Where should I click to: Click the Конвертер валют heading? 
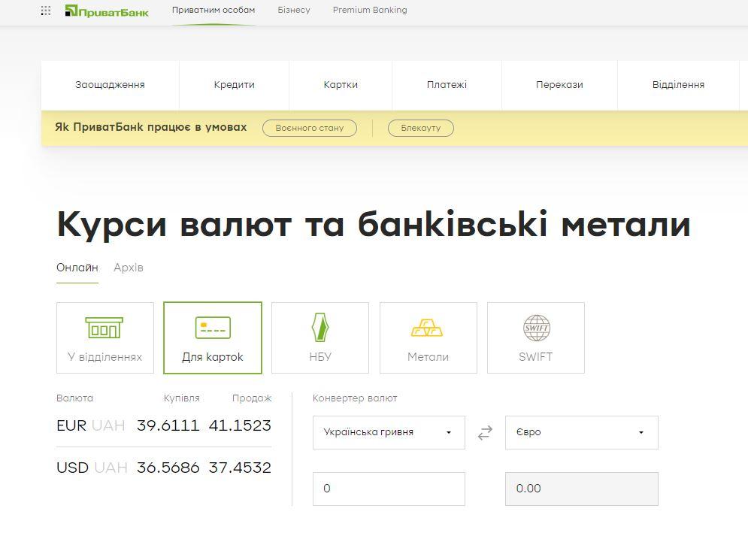[355, 398]
